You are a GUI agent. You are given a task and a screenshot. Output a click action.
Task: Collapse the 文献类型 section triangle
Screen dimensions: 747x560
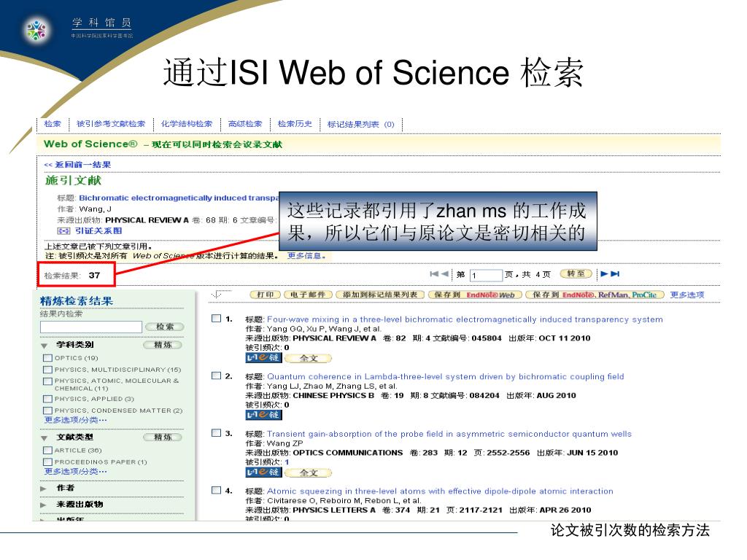click(44, 437)
